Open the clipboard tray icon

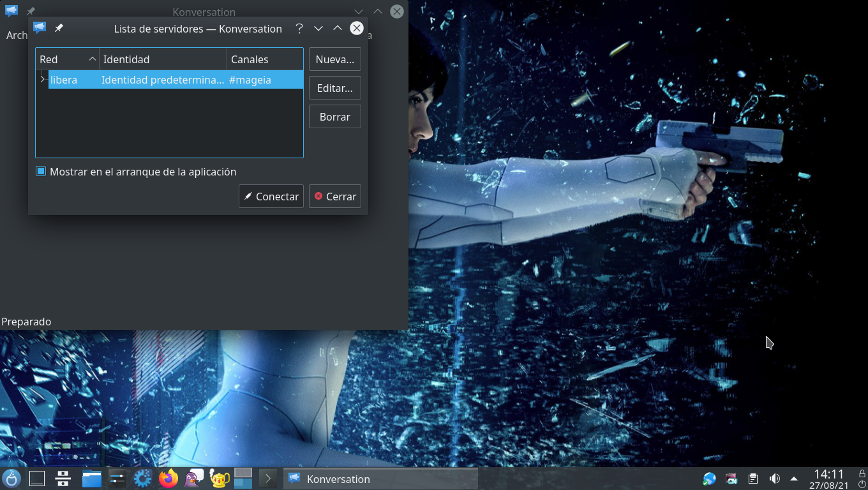coord(753,479)
